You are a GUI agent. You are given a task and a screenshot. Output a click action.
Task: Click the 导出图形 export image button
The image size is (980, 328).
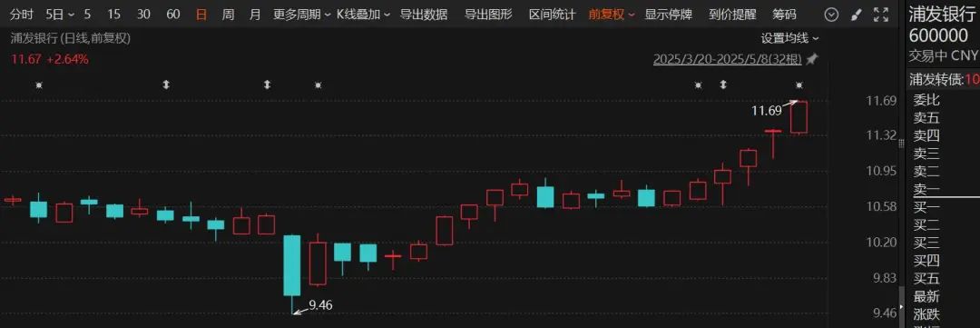[488, 14]
